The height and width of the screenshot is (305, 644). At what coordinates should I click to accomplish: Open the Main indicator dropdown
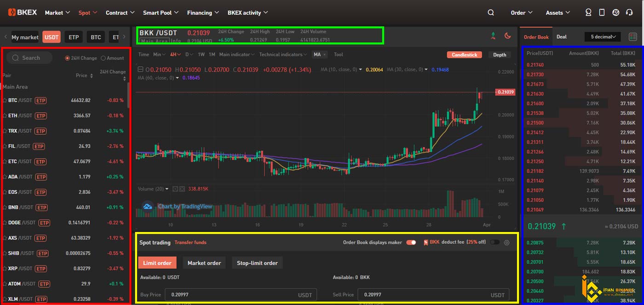pyautogui.click(x=237, y=55)
